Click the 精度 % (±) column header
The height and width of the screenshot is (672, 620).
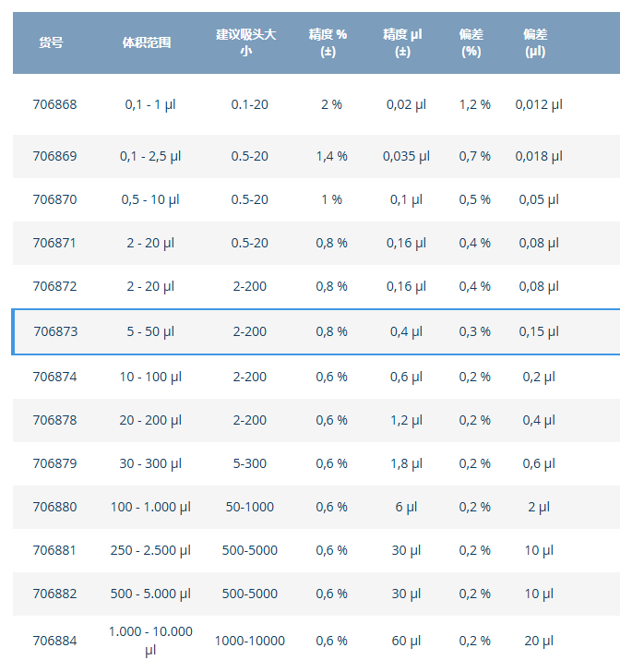coord(328,42)
